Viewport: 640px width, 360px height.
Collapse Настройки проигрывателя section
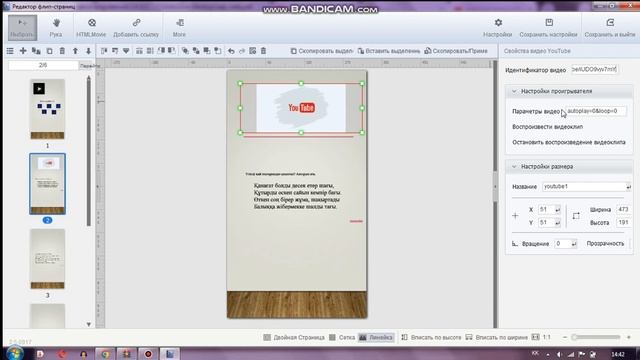514,91
